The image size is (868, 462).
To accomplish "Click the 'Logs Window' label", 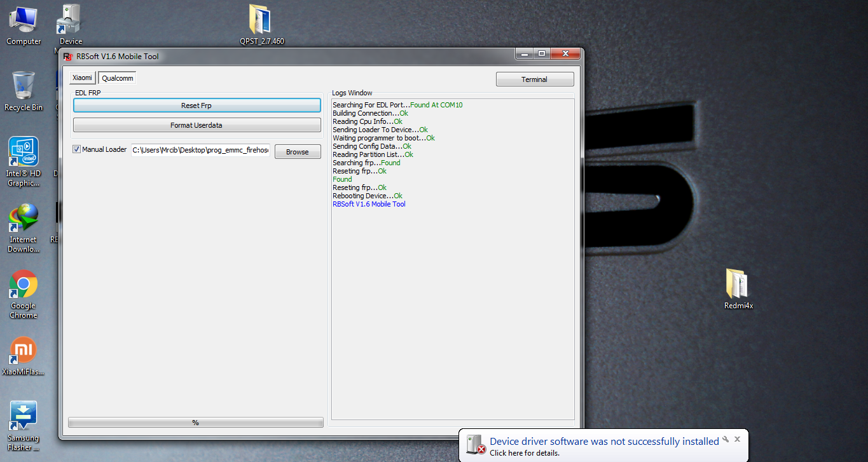I will [x=352, y=93].
